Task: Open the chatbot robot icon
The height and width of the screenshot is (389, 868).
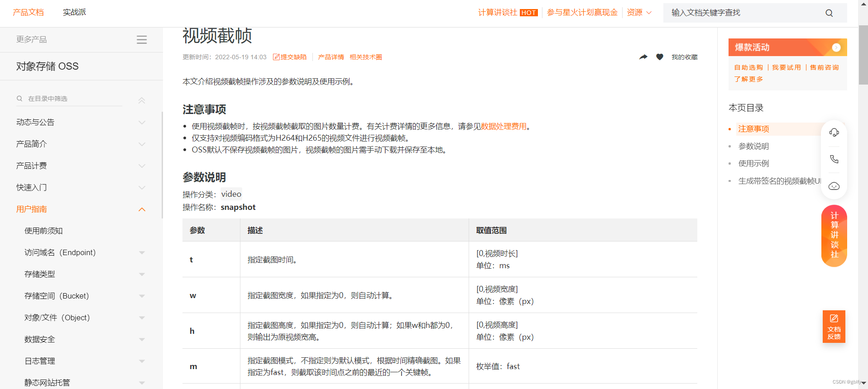Action: (x=834, y=186)
